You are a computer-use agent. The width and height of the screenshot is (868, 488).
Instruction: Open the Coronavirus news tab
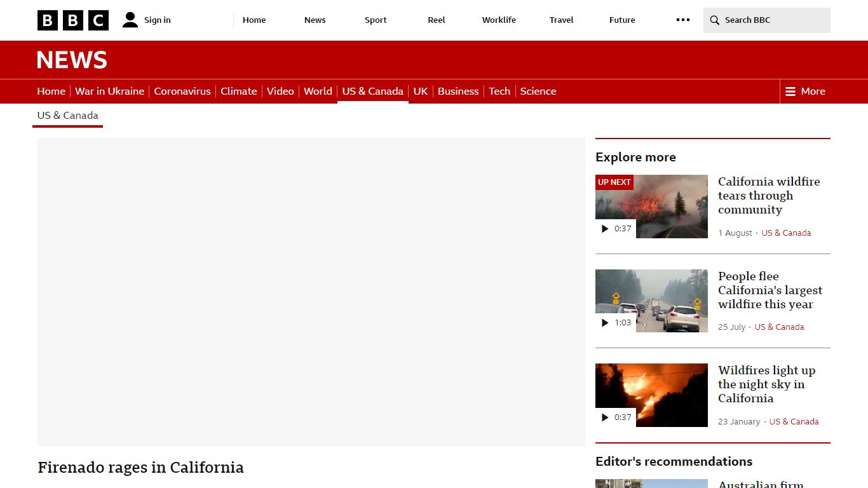pyautogui.click(x=182, y=91)
